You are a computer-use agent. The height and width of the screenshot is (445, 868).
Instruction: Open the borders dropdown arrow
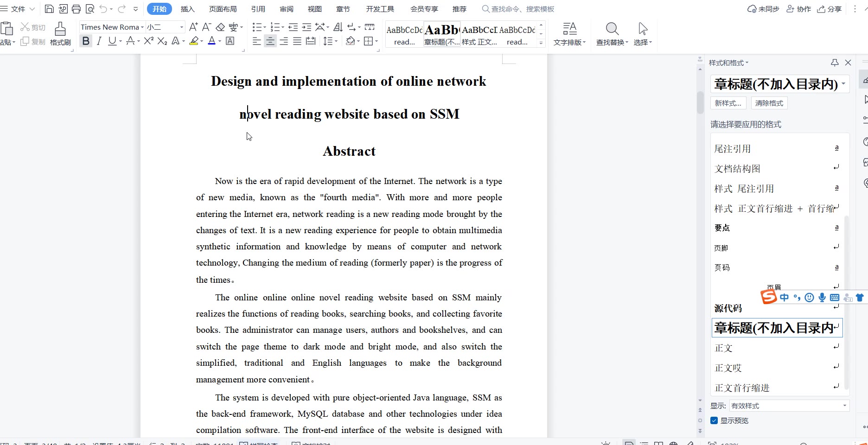pyautogui.click(x=377, y=41)
